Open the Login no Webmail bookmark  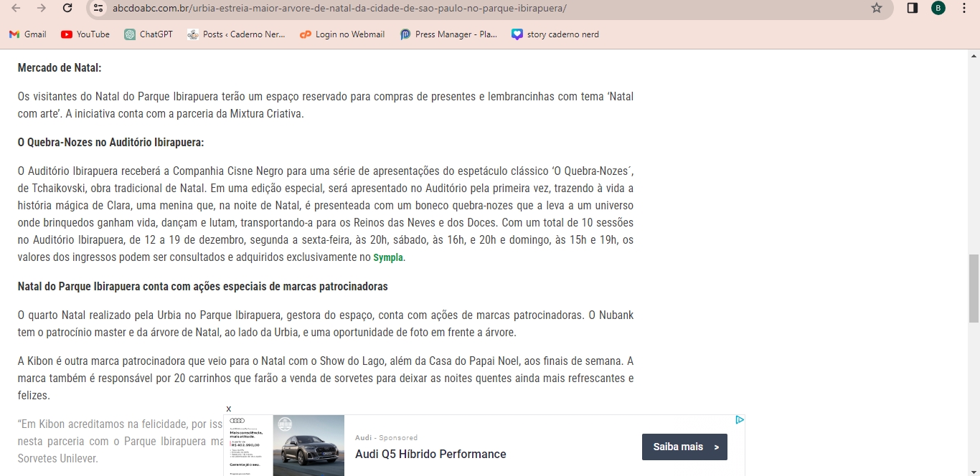coord(342,34)
